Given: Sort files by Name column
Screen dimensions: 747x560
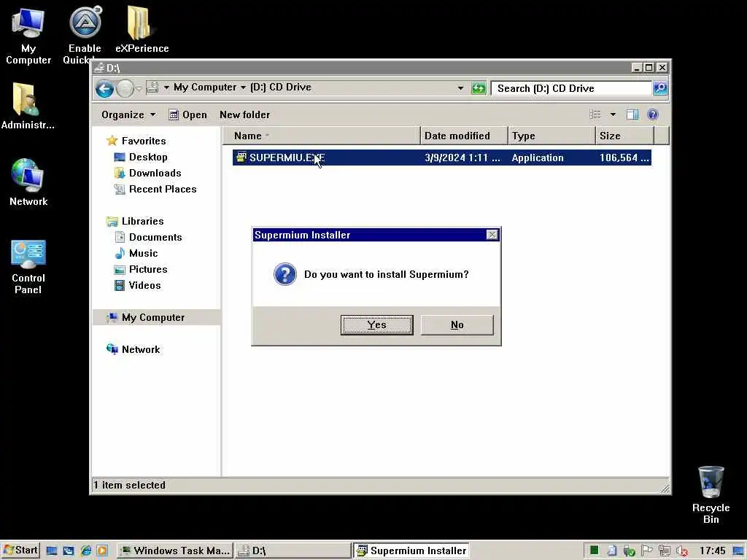Looking at the screenshot, I should click(x=322, y=136).
